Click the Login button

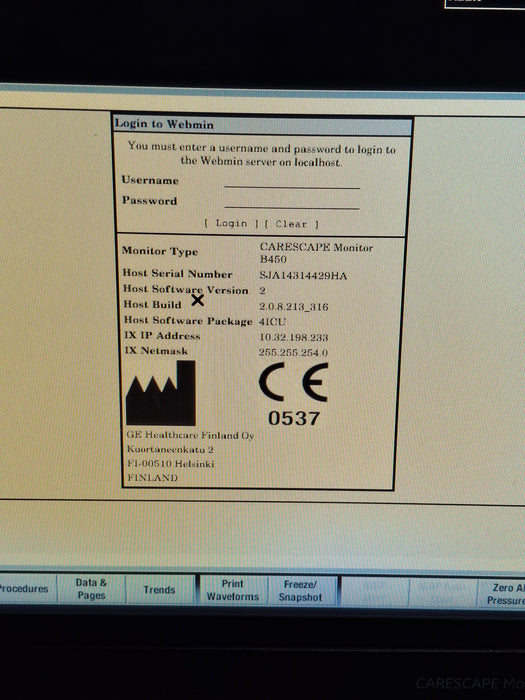tap(231, 223)
